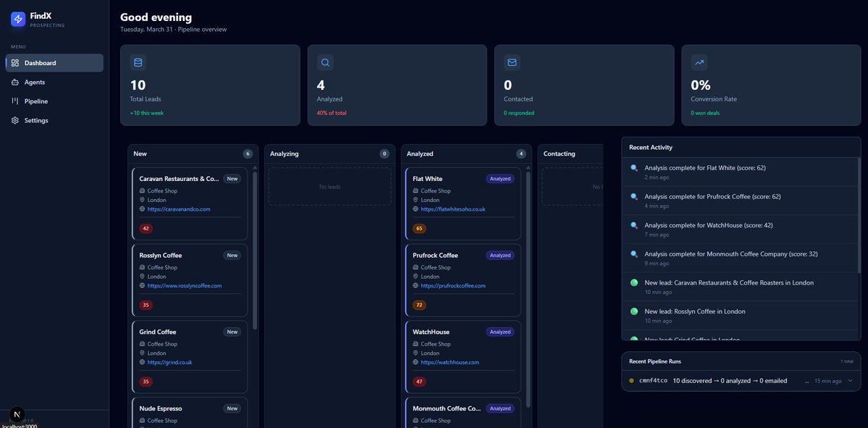This screenshot has height=428, width=868.
Task: Click WatchHouse globe icon
Action: (x=416, y=362)
